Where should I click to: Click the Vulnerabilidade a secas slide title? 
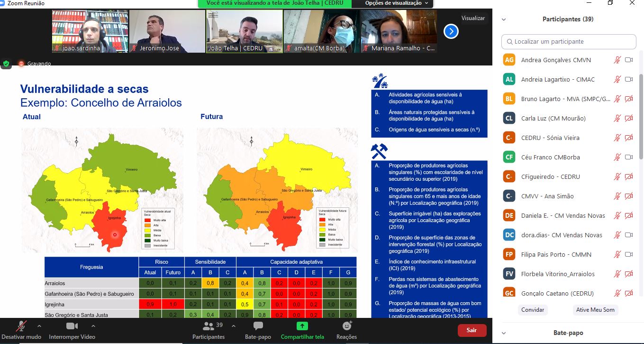point(84,89)
